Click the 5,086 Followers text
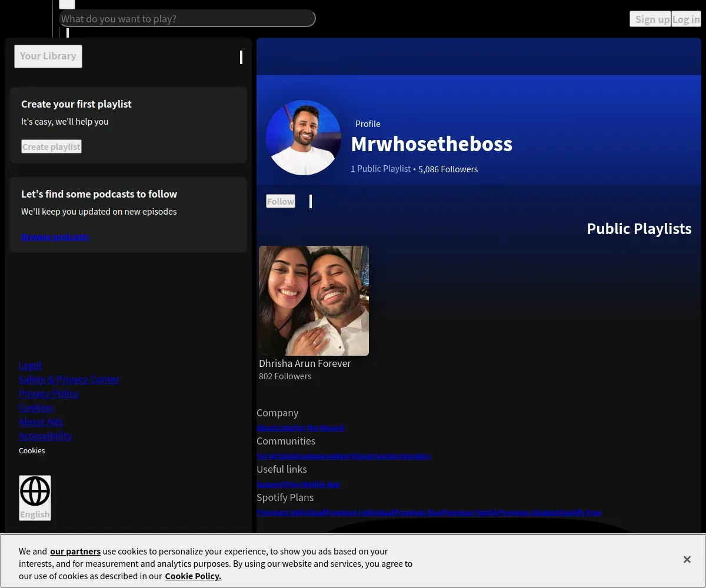 coord(448,169)
